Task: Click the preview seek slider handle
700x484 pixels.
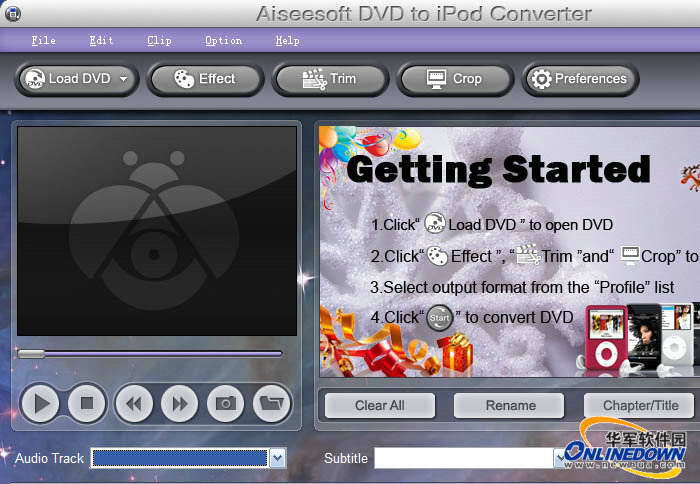Action: click(x=31, y=354)
